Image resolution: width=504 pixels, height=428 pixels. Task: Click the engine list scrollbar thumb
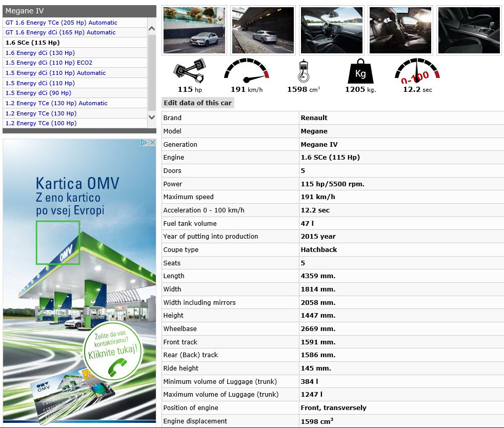click(152, 72)
